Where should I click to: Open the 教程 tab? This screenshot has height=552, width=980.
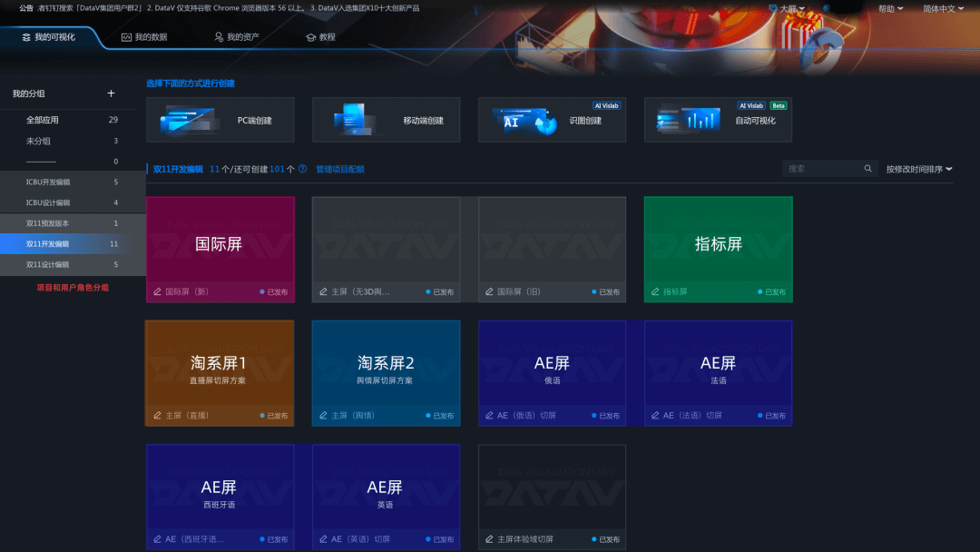(x=320, y=37)
